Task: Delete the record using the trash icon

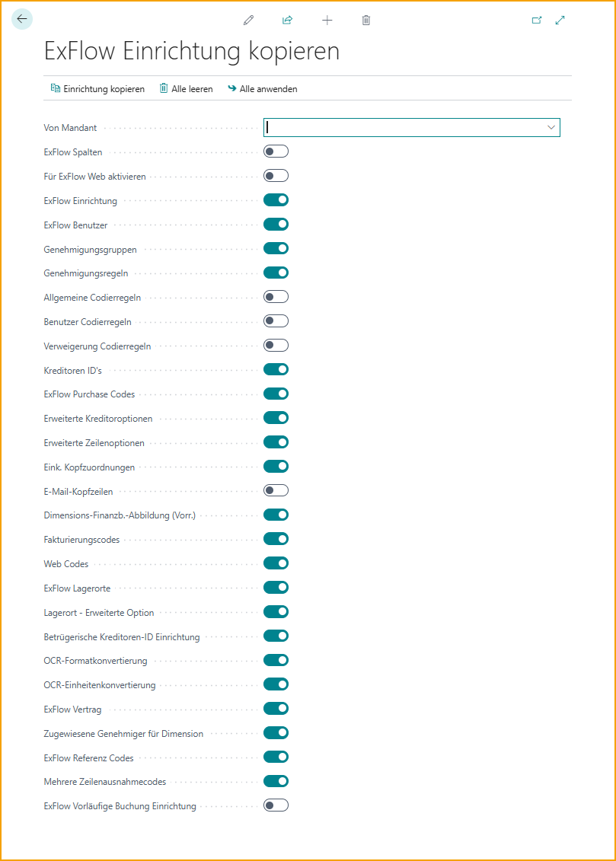Action: 366,21
